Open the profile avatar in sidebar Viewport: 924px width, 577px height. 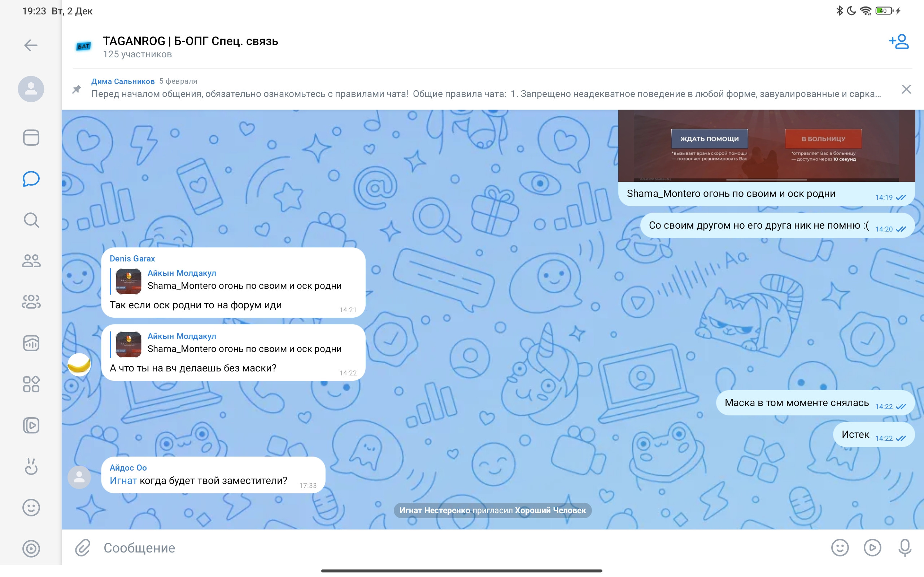(31, 89)
